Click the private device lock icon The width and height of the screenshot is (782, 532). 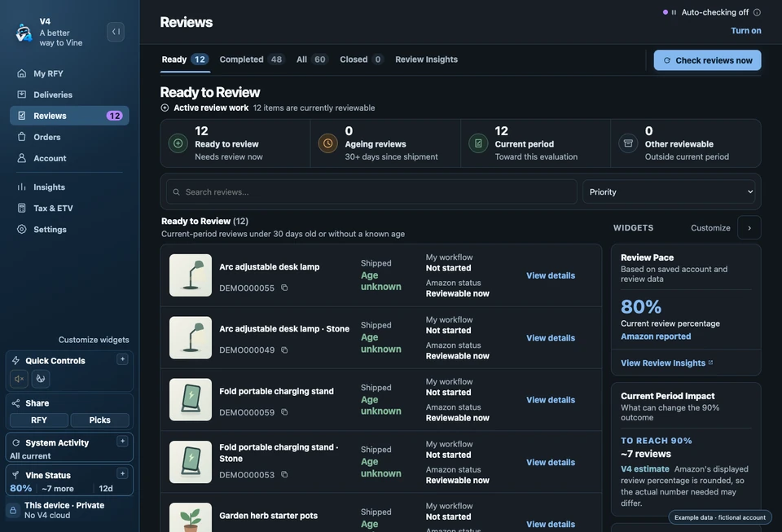(13, 510)
